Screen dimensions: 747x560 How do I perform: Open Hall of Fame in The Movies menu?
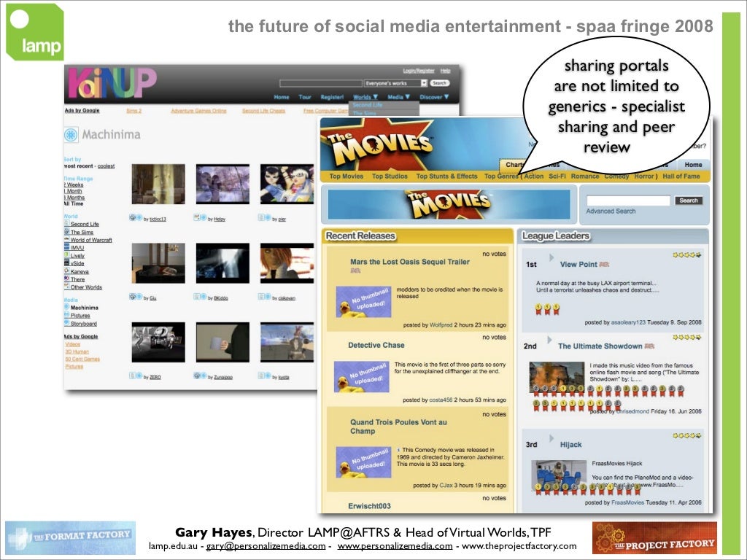pyautogui.click(x=681, y=176)
